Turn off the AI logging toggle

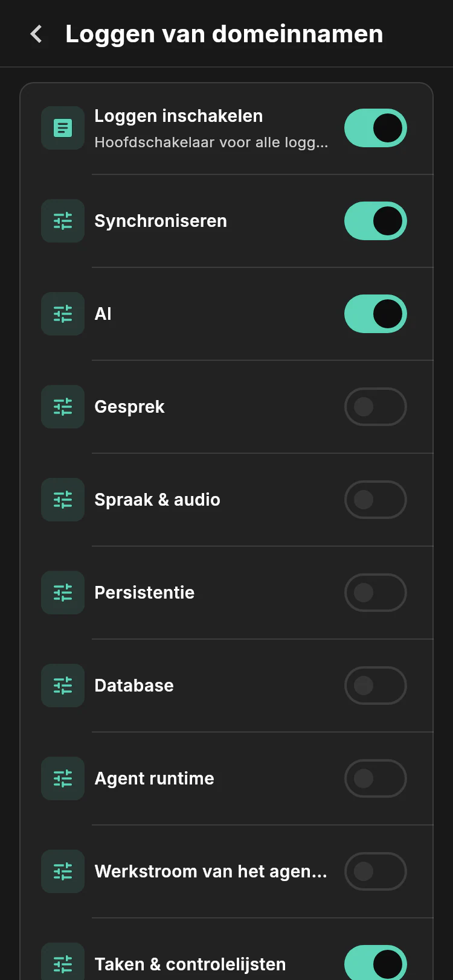click(x=376, y=314)
